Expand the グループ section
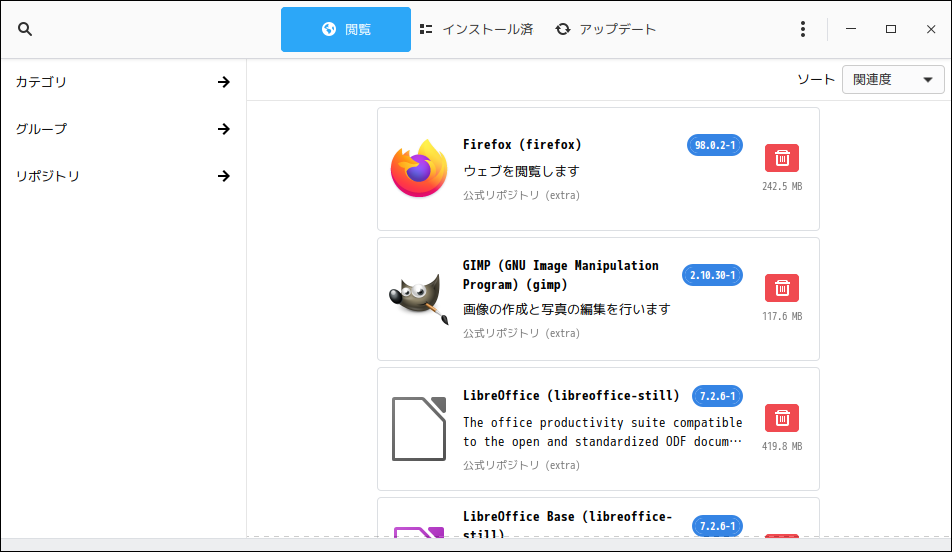This screenshot has width=952, height=552. pyautogui.click(x=123, y=129)
